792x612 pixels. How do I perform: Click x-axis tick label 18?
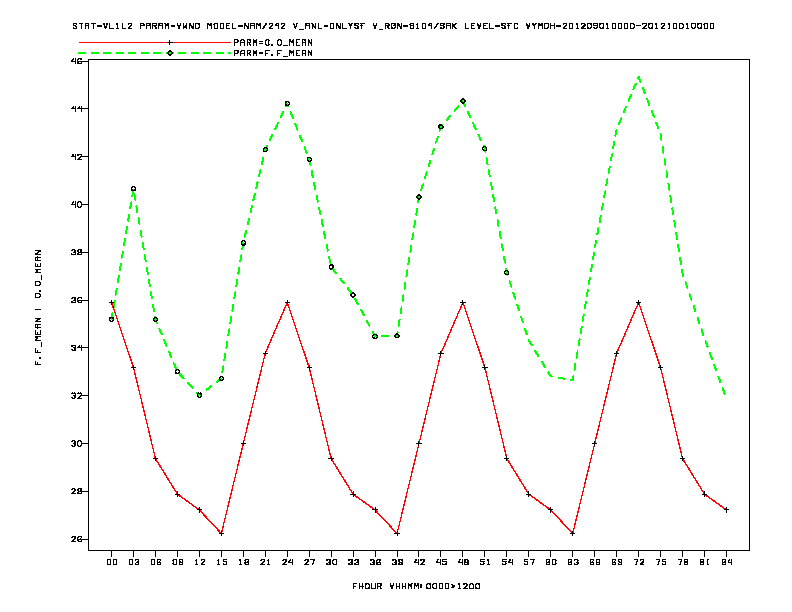(x=243, y=562)
